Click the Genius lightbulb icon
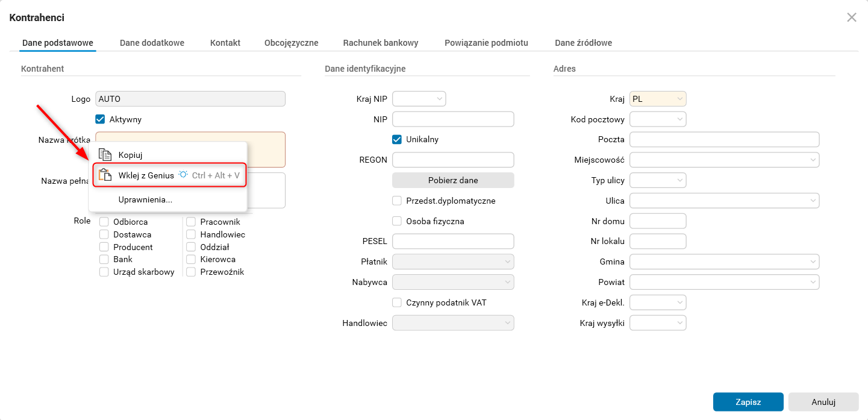The height and width of the screenshot is (420, 868). tap(183, 175)
